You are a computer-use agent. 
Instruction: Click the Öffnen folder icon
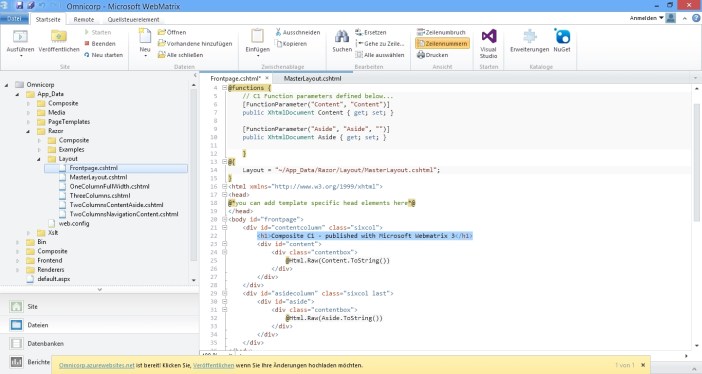(x=162, y=32)
